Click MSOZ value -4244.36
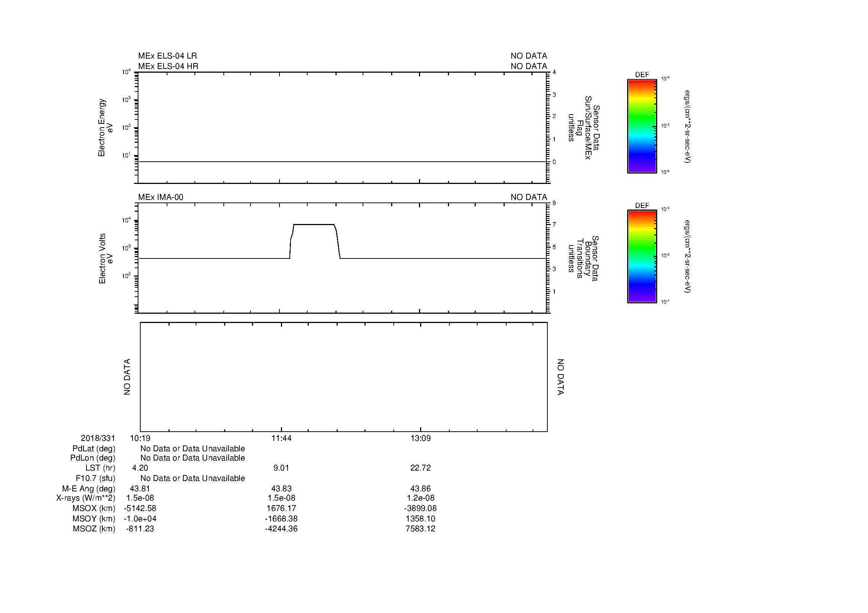The width and height of the screenshot is (868, 613). click(281, 529)
